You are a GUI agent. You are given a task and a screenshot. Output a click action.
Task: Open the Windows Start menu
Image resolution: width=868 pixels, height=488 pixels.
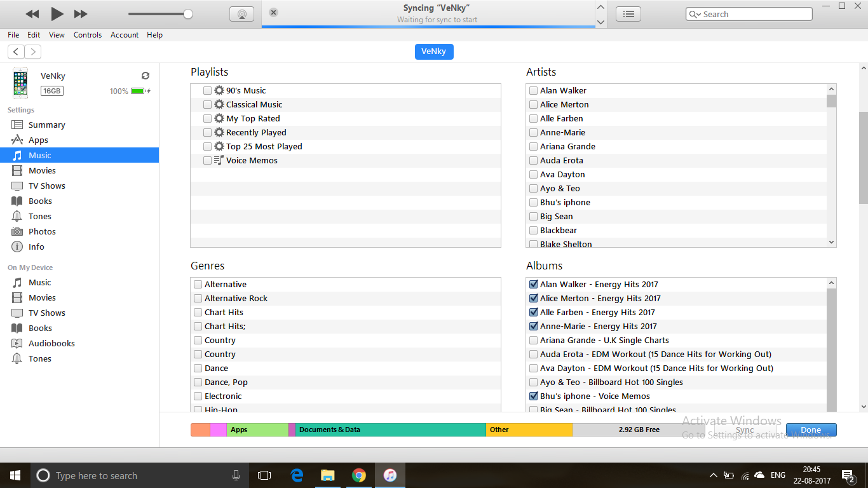point(15,475)
